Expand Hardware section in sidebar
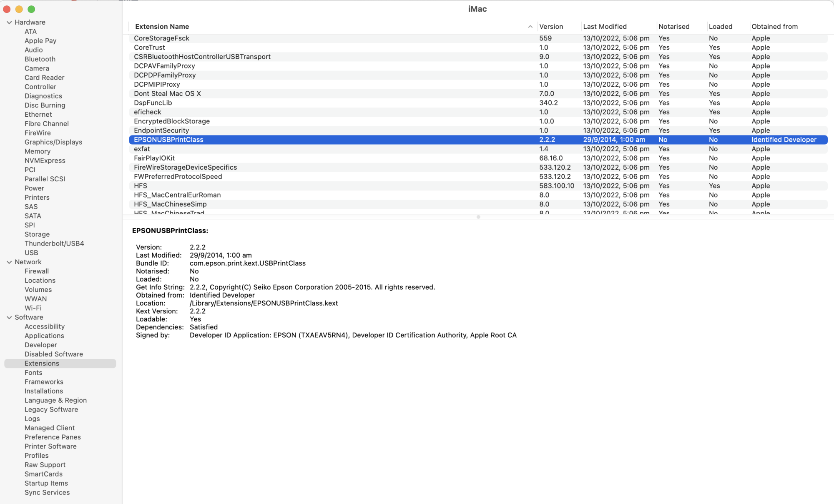 click(x=9, y=22)
